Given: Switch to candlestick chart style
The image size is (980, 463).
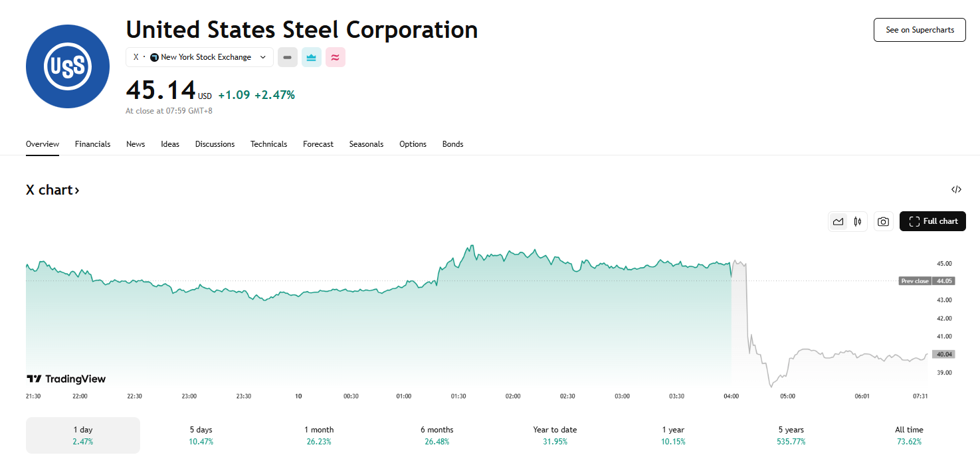Looking at the screenshot, I should [858, 221].
